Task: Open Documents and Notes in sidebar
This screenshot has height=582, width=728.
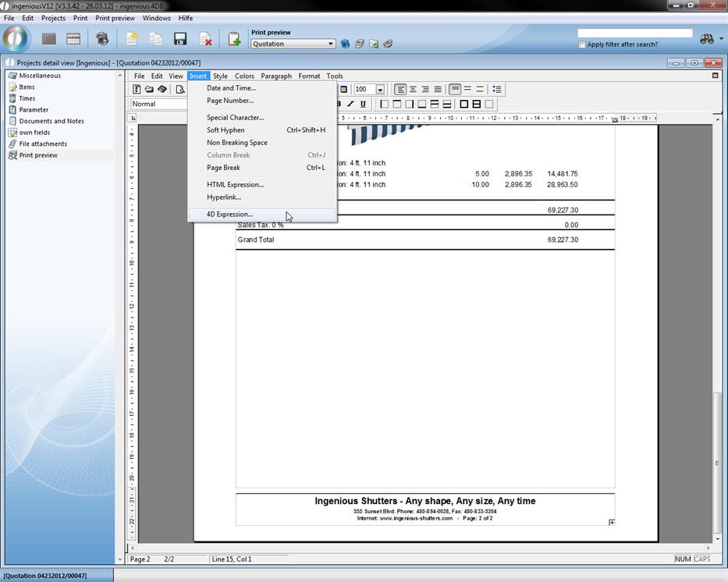Action: tap(51, 121)
